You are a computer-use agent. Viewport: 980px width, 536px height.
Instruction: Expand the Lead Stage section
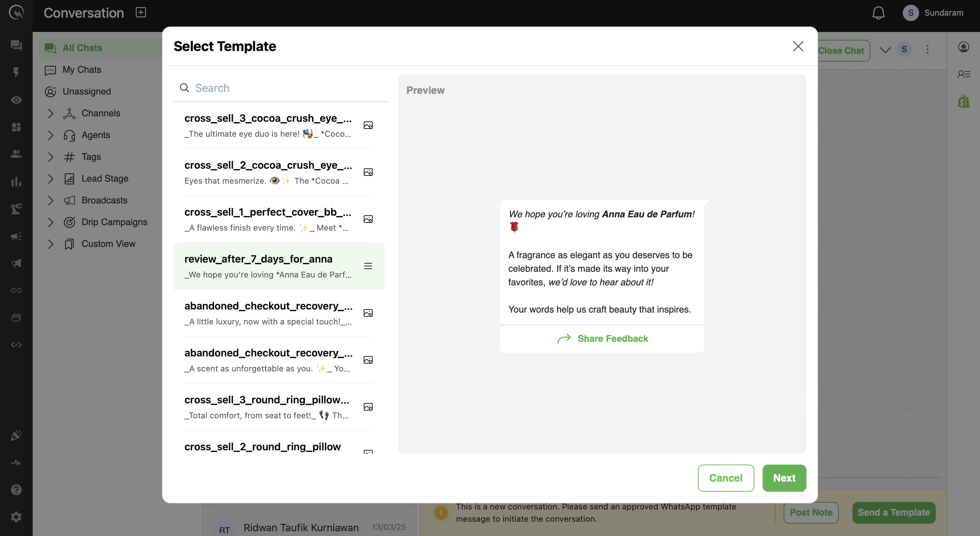tap(51, 179)
